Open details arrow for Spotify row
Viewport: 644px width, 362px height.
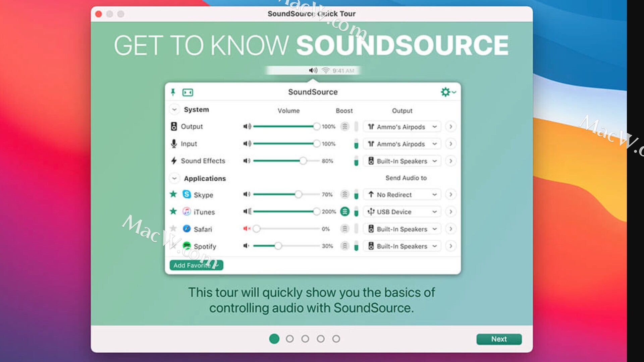451,246
